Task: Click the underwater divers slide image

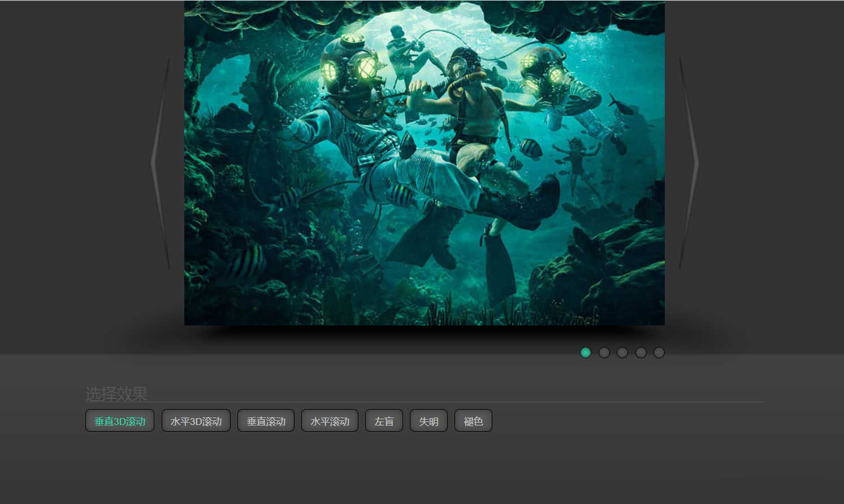Action: click(x=425, y=163)
